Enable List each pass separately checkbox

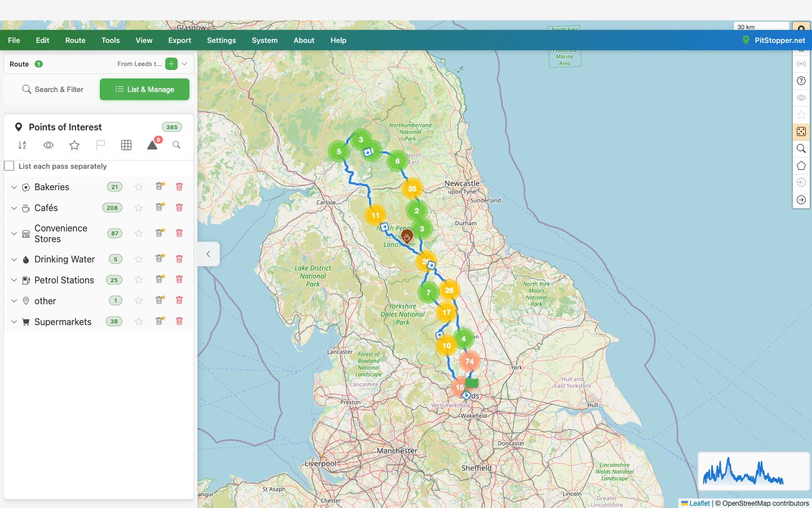pos(9,166)
